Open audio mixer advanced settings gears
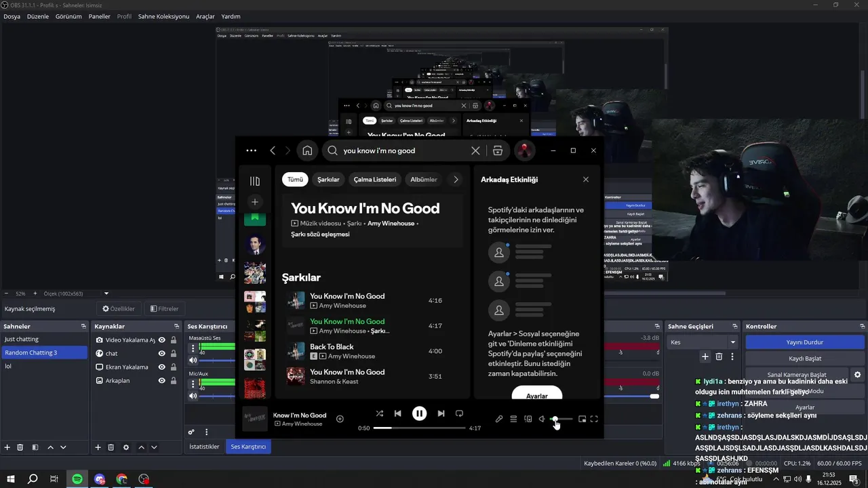Screen dimensions: 868x488 (x=191, y=432)
